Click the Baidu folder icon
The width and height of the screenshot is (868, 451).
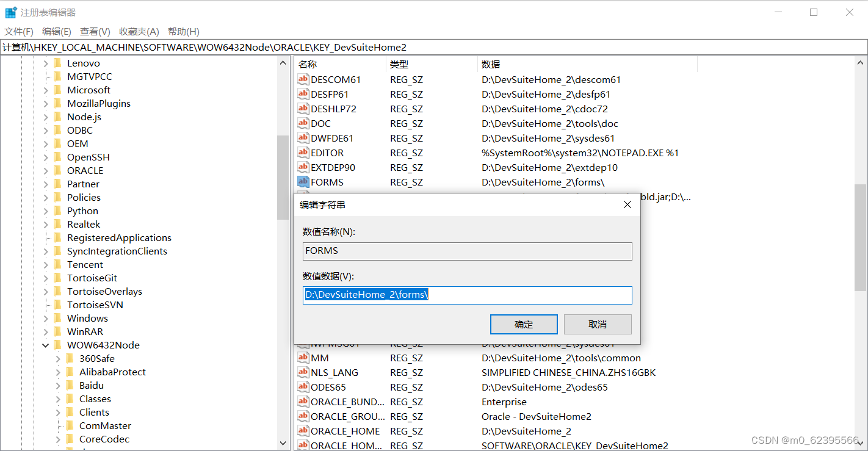[70, 385]
